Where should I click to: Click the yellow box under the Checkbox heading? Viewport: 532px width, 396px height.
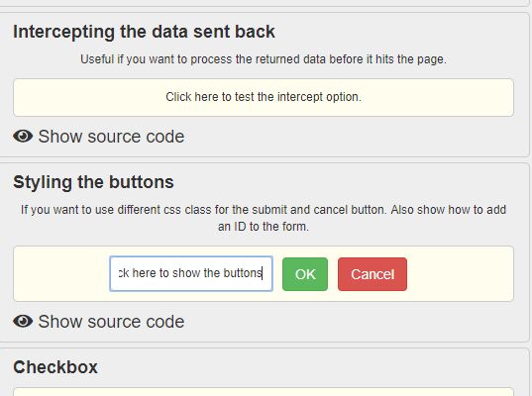(x=264, y=392)
